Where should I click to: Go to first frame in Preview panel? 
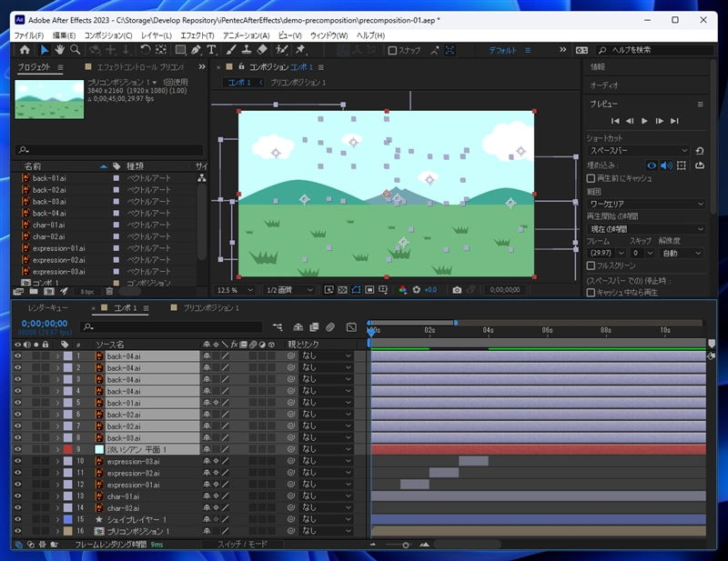tap(615, 121)
